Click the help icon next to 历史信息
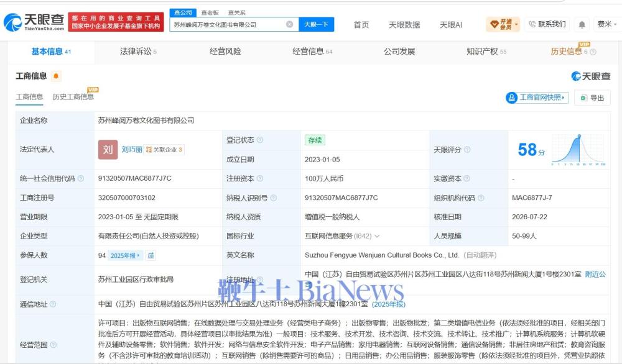 593,52
